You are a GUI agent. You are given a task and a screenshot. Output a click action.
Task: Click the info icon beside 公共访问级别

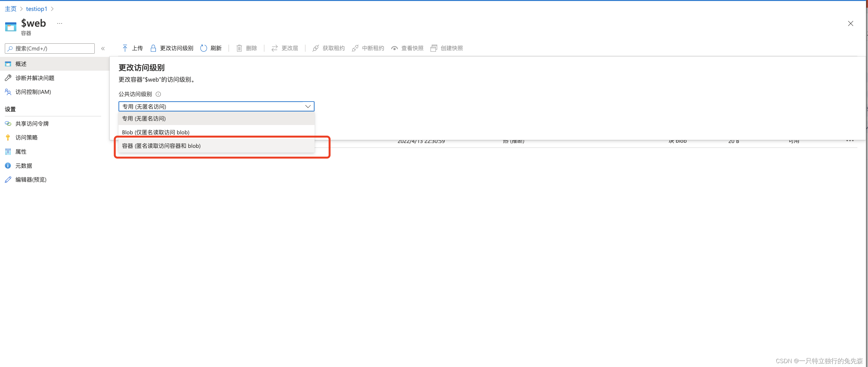coord(158,94)
